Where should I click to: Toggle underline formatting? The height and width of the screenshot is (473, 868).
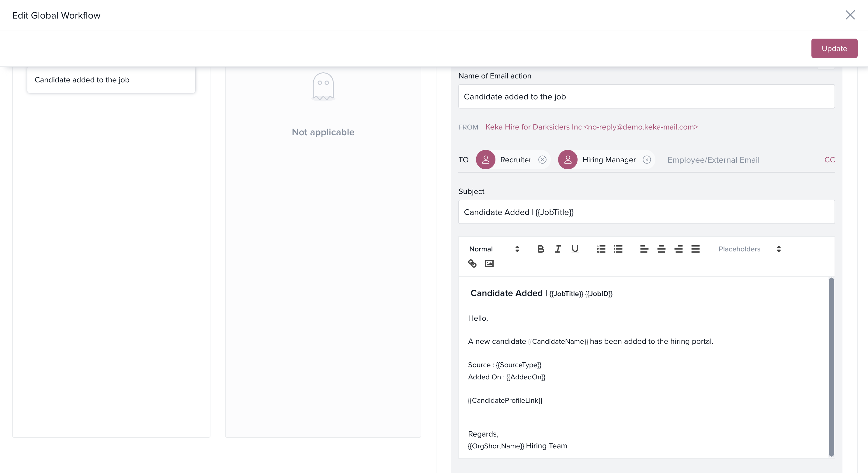point(575,249)
